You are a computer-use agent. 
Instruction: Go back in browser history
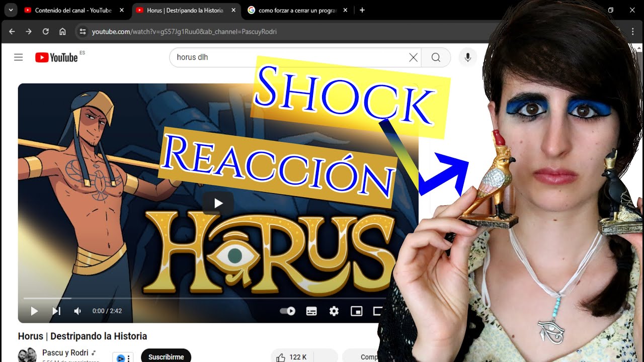click(x=12, y=31)
